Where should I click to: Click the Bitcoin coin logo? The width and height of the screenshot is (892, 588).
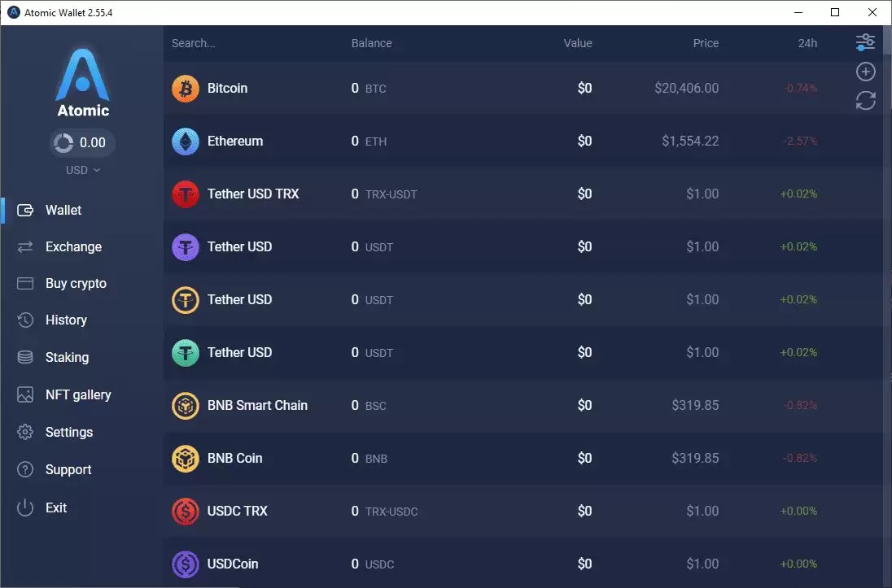pyautogui.click(x=185, y=88)
